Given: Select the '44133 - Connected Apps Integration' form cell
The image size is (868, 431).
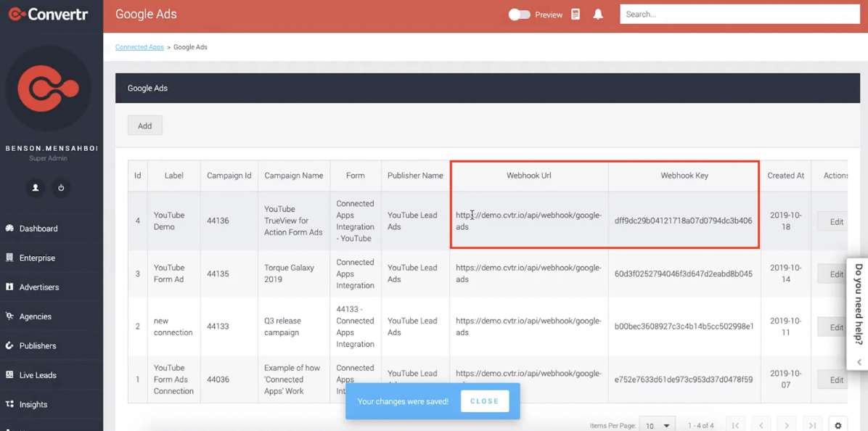Looking at the screenshot, I should pos(356,327).
